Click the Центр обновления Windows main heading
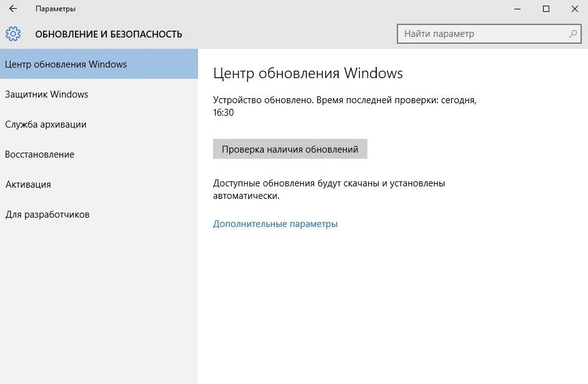The width and height of the screenshot is (588, 384). (x=307, y=73)
